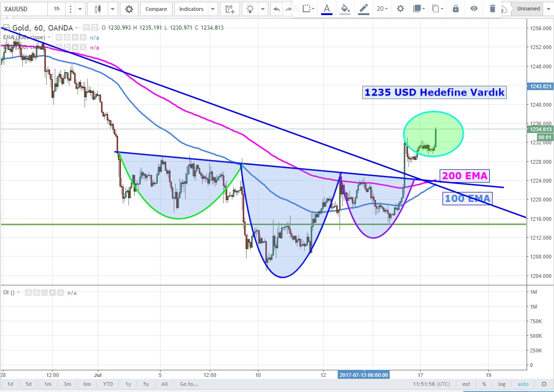Lock the selected drawing with the padlock
This screenshot has height=392, width=554.
(x=455, y=8)
